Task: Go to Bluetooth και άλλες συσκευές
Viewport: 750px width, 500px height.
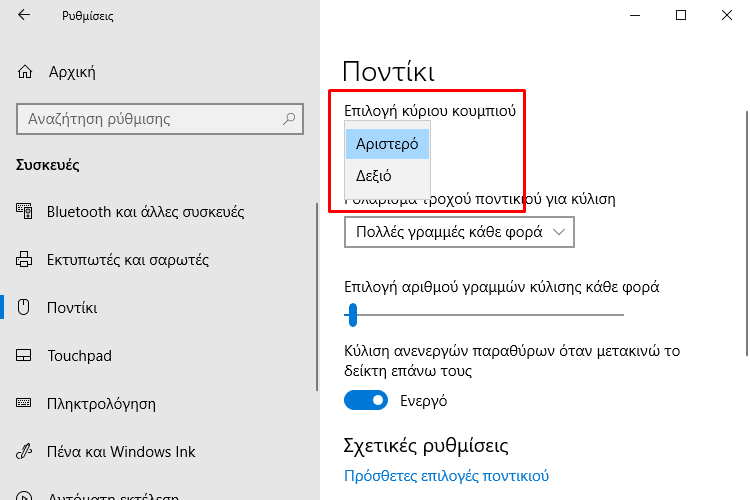Action: 145,212
